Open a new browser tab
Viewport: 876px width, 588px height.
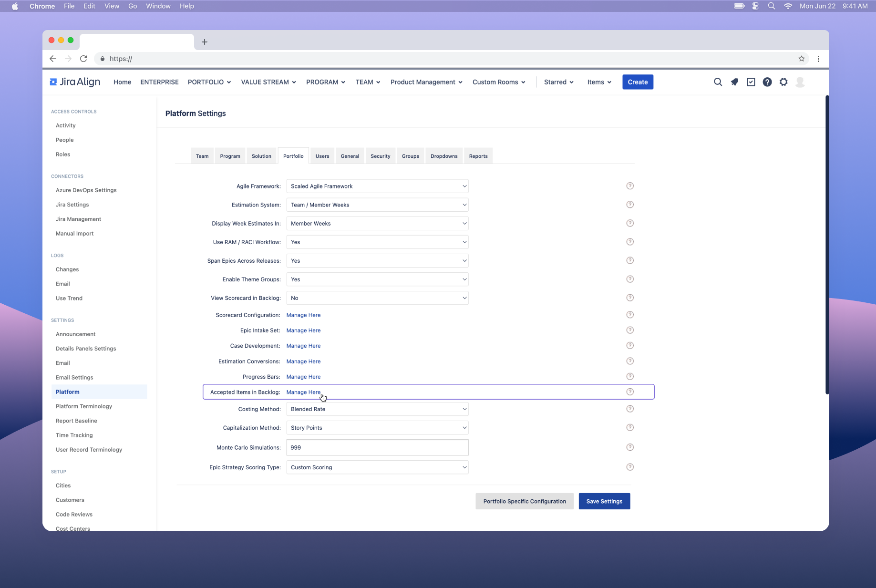click(x=205, y=42)
